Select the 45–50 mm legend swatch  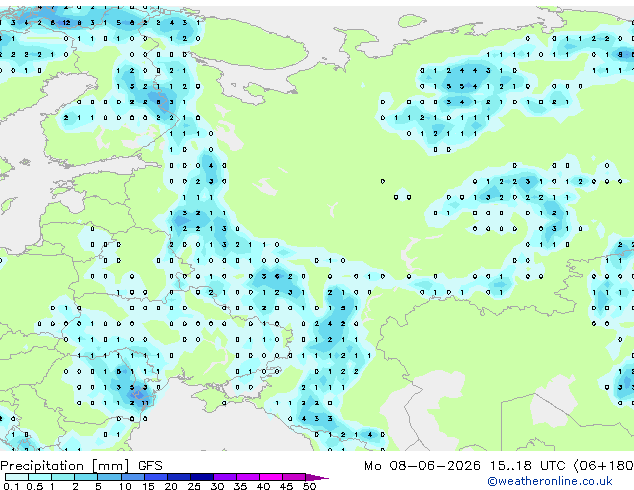tap(294, 477)
